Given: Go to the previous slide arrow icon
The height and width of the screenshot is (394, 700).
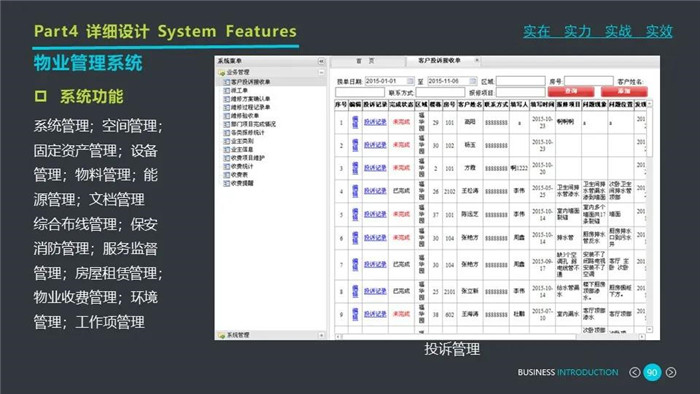Looking at the screenshot, I should pos(634,372).
